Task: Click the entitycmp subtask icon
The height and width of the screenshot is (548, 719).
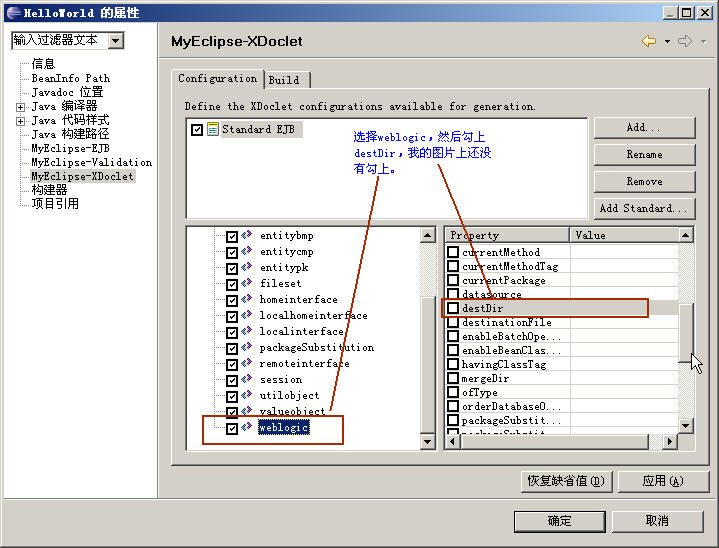Action: click(x=247, y=251)
